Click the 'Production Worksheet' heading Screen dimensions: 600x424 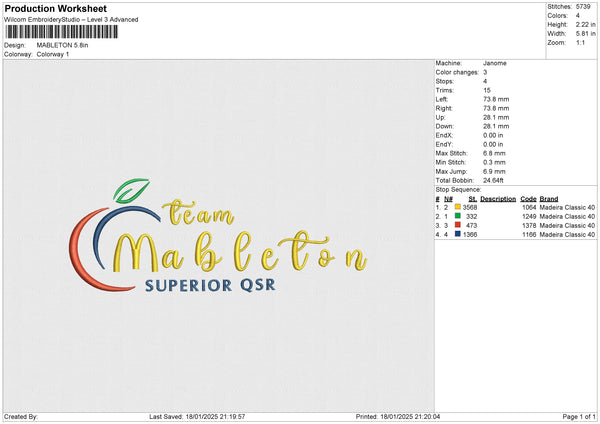56,8
